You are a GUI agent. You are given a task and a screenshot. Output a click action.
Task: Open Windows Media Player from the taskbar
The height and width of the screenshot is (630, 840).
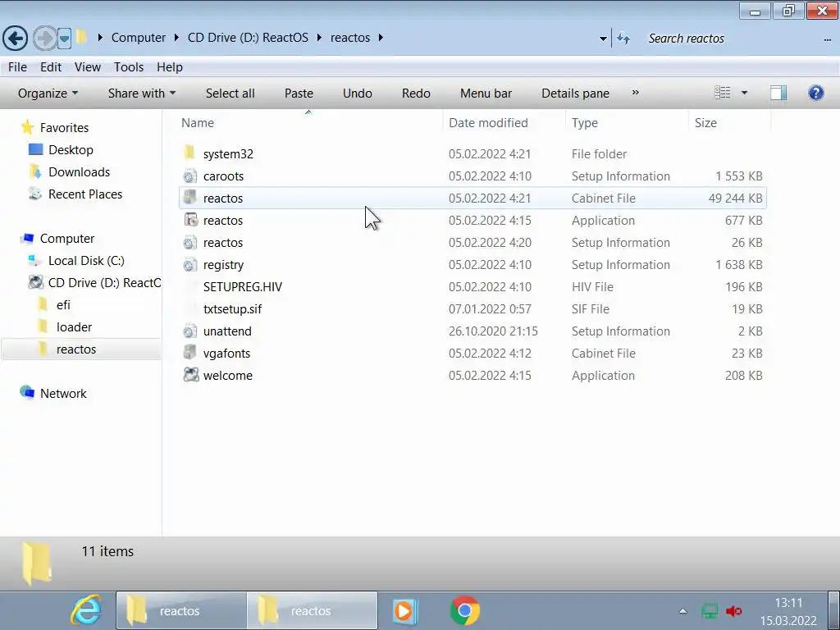[404, 610]
